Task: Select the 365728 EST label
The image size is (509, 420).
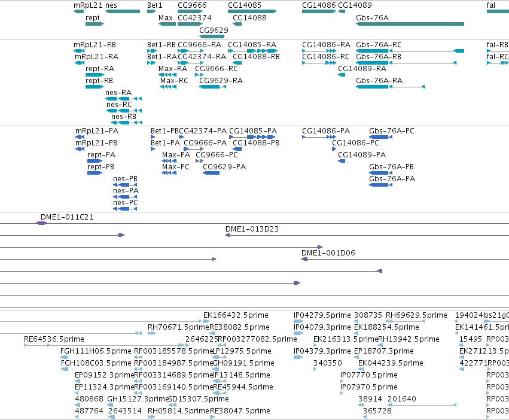Action: click(377, 411)
